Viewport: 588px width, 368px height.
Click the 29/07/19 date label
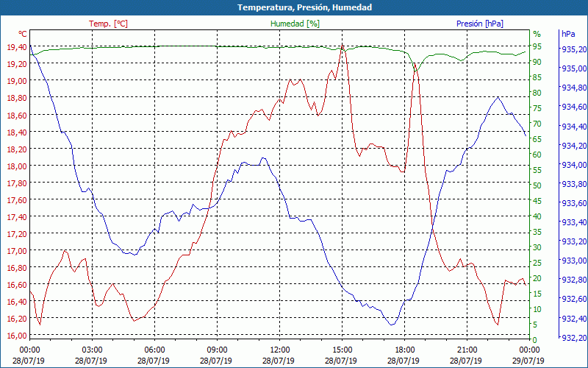528,361
